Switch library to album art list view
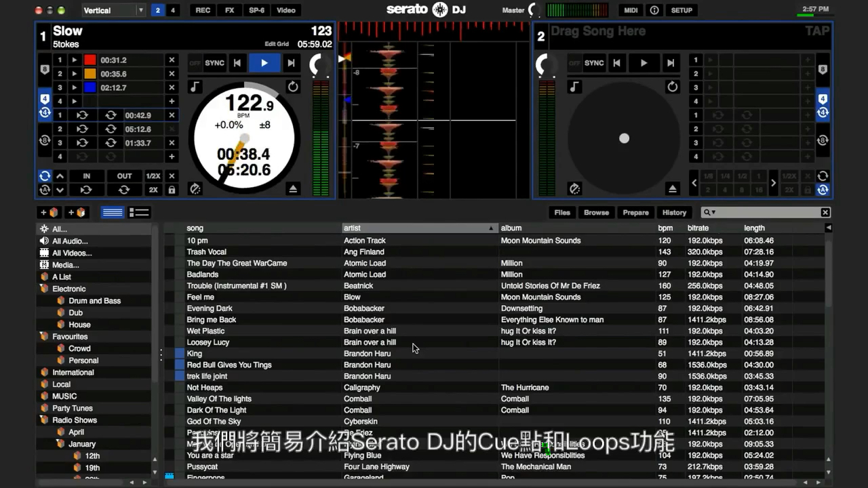Image resolution: width=868 pixels, height=488 pixels. [139, 212]
